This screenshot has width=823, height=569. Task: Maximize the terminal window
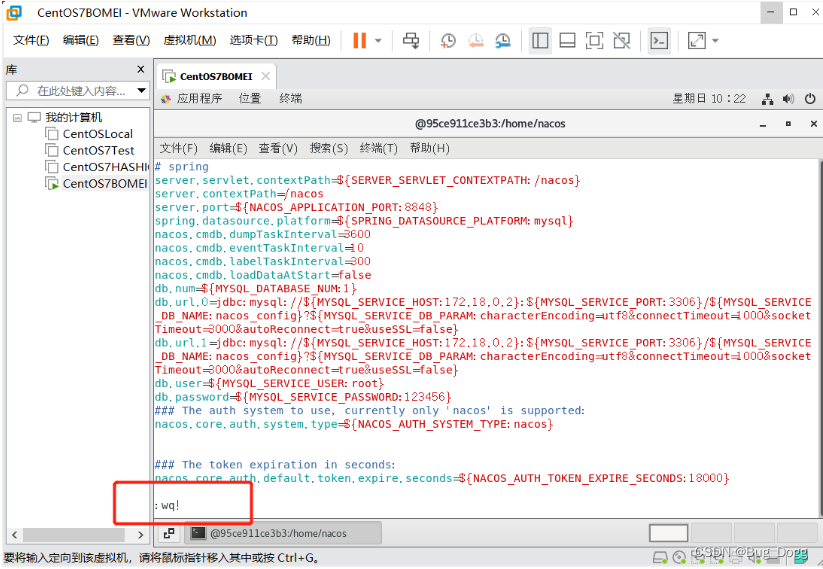(x=788, y=124)
